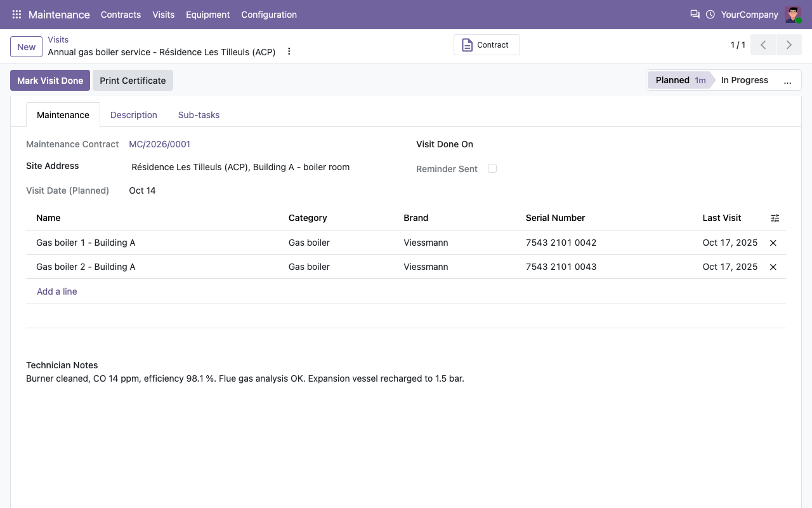This screenshot has height=508, width=812.
Task: Open the MC/2026/0001 contract link
Action: tap(159, 144)
